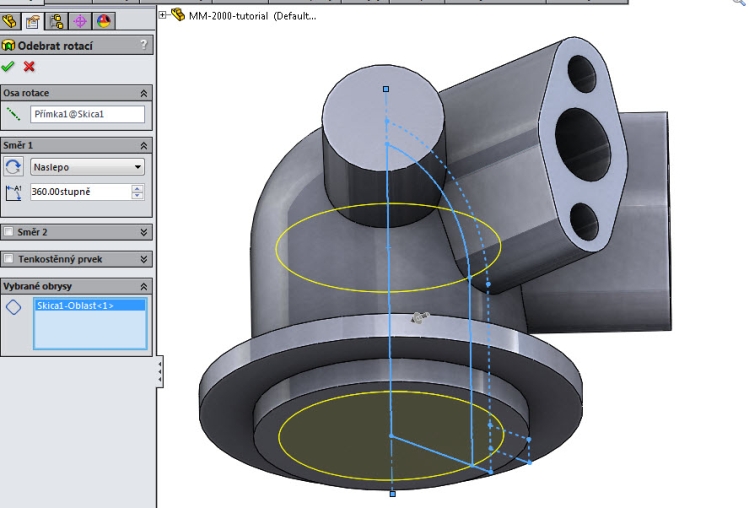Image resolution: width=750 pixels, height=508 pixels.
Task: Open the DisplayManager appearance tab
Action: pyautogui.click(x=103, y=21)
